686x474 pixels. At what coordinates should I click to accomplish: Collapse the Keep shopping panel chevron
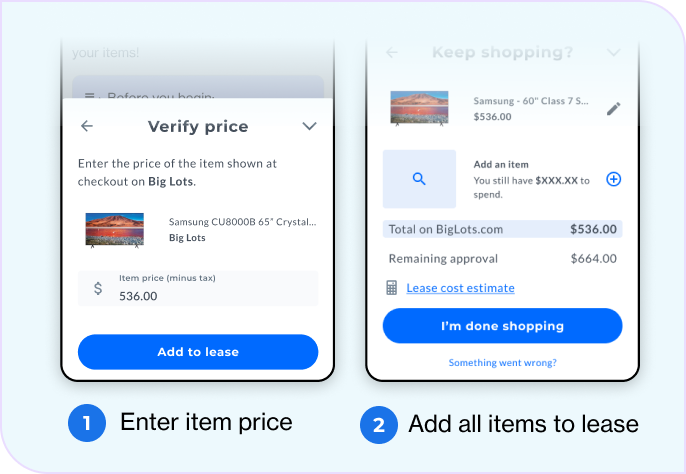click(x=614, y=53)
